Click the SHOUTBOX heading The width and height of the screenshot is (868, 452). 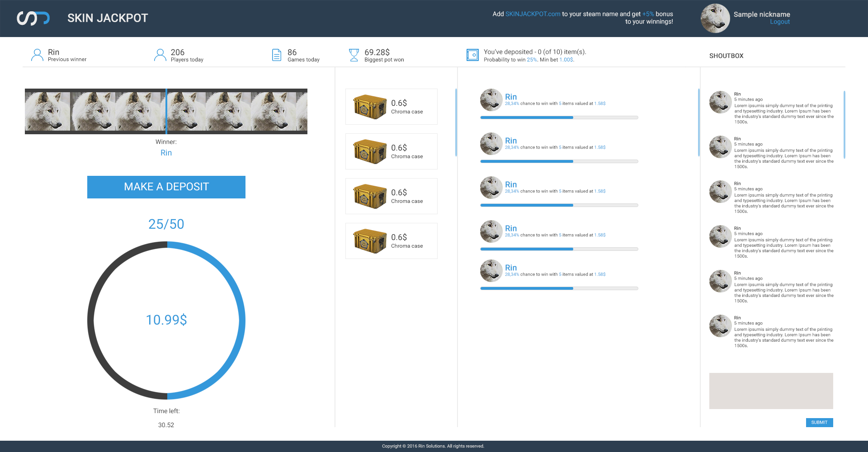tap(726, 56)
